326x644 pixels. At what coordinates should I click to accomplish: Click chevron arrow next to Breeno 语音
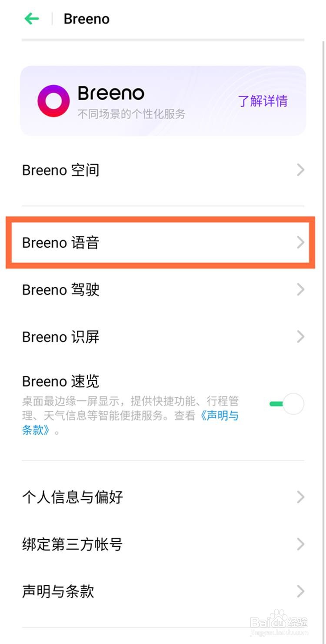[x=300, y=242]
